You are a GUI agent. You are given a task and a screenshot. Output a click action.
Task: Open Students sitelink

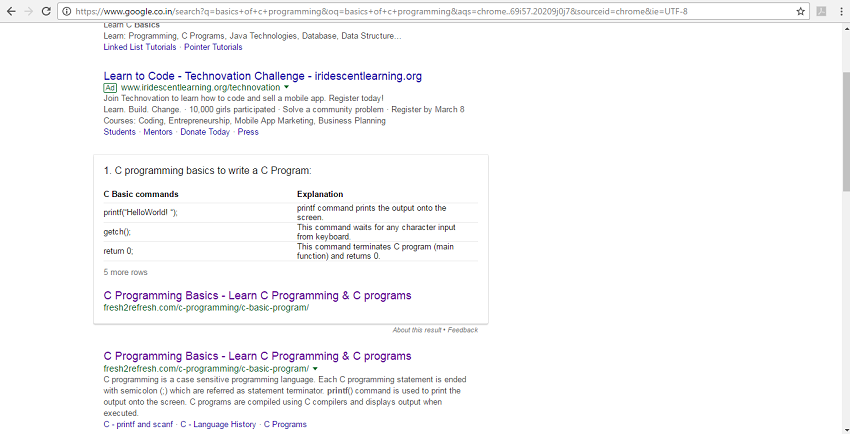tap(119, 132)
